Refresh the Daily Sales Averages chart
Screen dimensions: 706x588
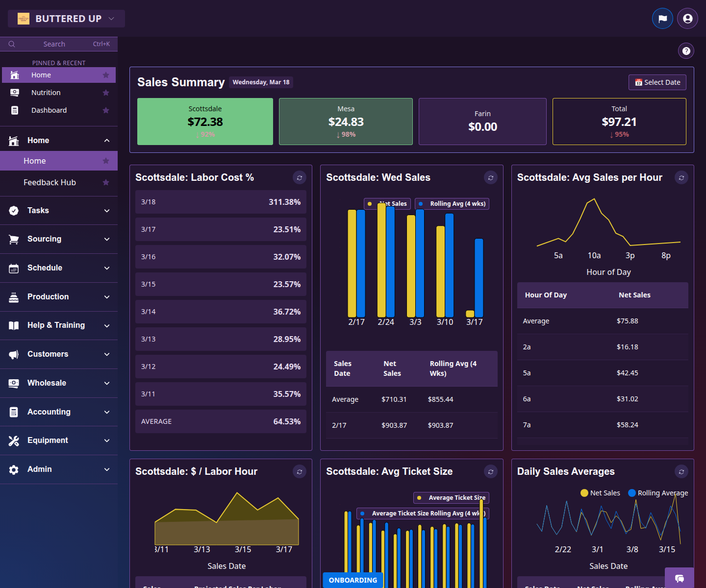681,471
